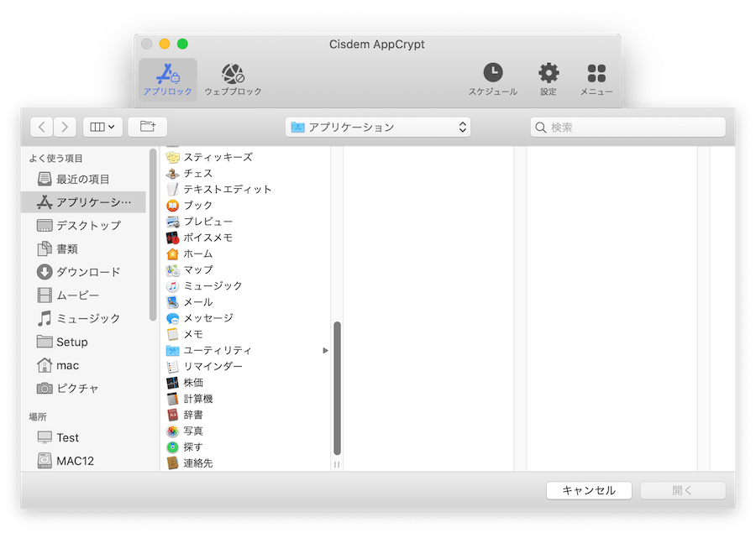Select the メール app icon
This screenshot has height=533, width=756.
pos(172,302)
